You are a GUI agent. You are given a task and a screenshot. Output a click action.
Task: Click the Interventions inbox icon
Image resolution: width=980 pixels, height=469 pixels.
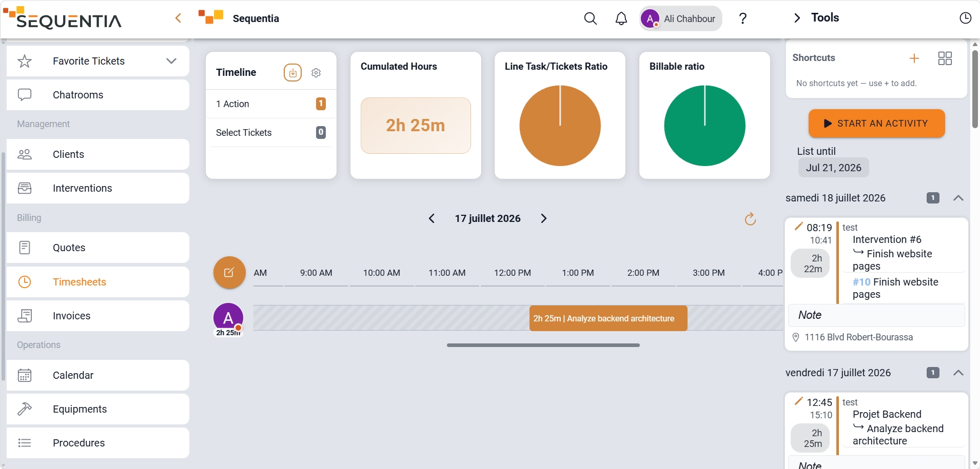coord(25,188)
